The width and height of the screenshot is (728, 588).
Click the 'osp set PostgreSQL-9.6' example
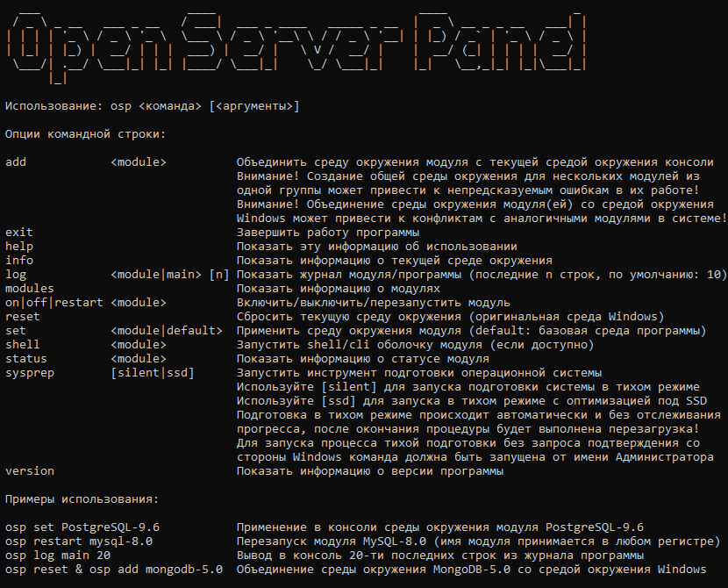82,527
